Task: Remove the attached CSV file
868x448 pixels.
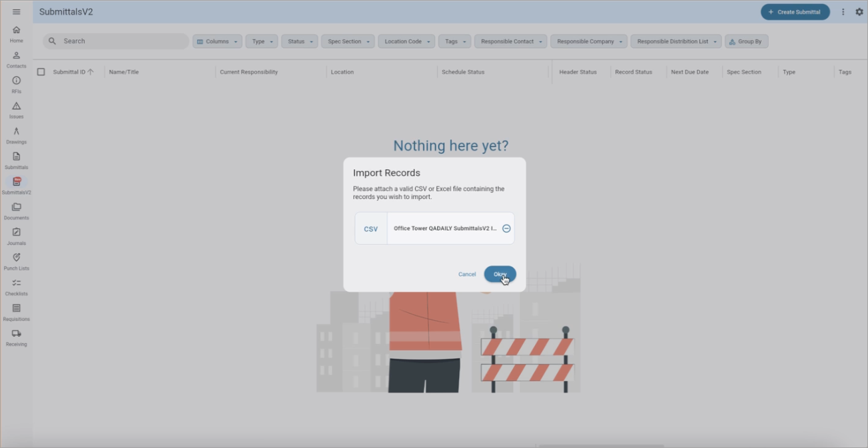Action: pyautogui.click(x=506, y=228)
